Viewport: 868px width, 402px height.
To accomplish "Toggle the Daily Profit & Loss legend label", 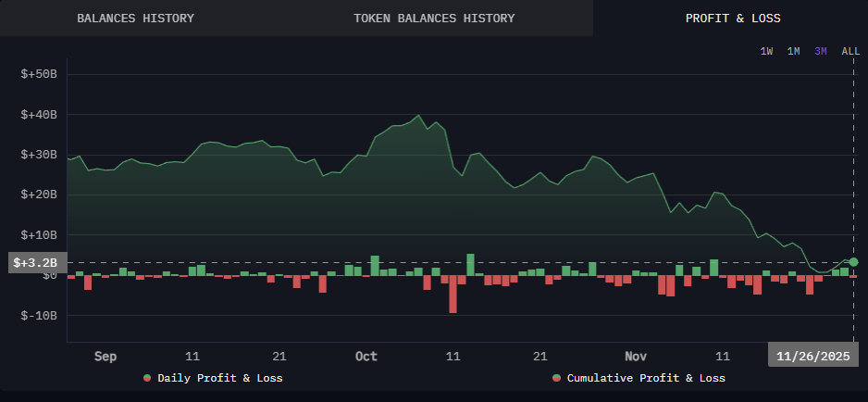I will tap(220, 378).
